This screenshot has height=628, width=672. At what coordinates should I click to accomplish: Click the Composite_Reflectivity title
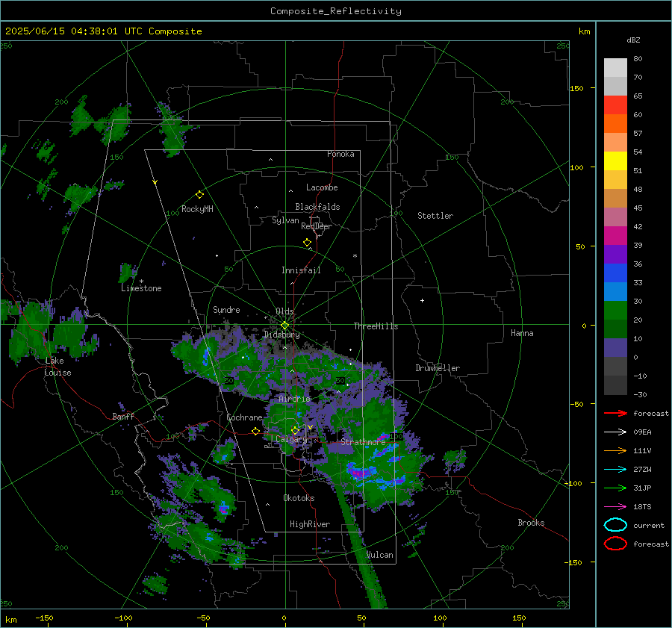[x=336, y=11]
